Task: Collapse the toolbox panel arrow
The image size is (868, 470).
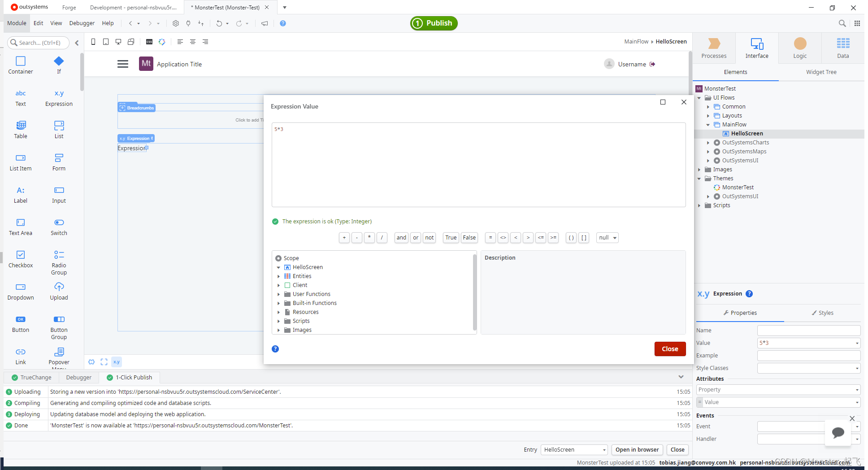Action: tap(77, 43)
